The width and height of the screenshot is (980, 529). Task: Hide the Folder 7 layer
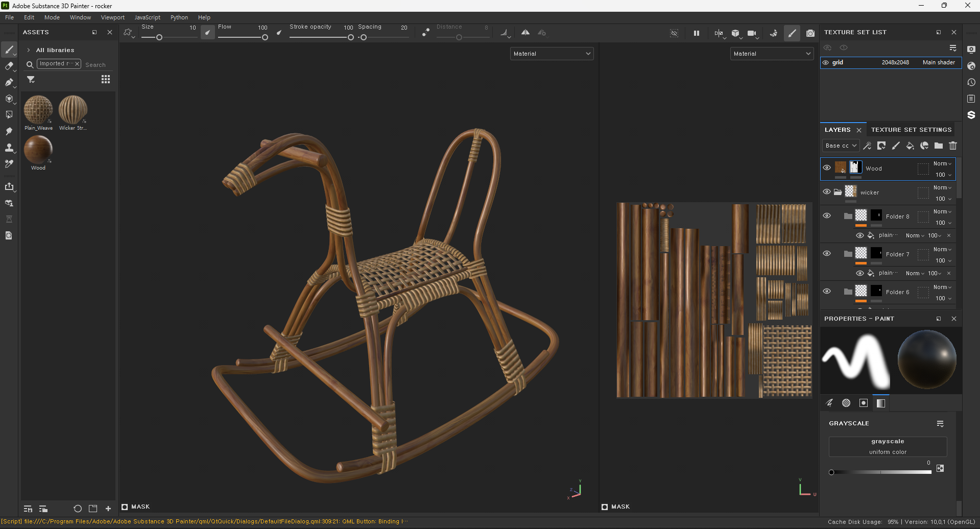click(x=827, y=253)
